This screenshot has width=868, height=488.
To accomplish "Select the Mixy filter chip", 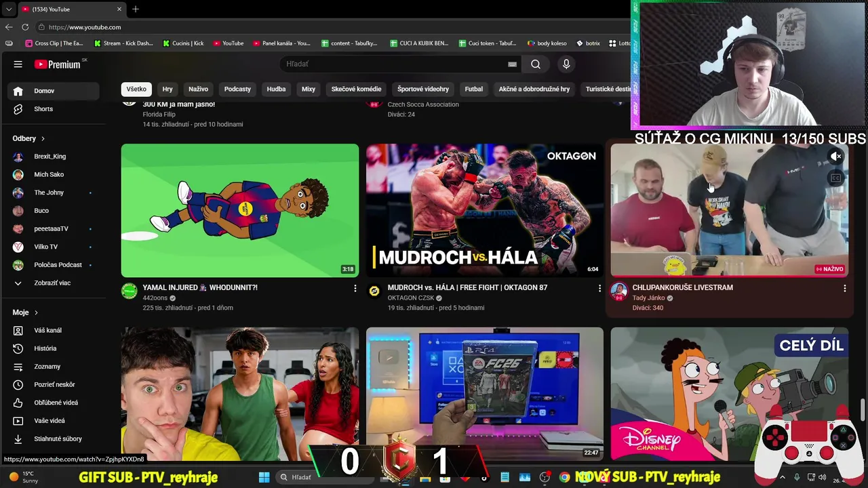I will 309,89.
